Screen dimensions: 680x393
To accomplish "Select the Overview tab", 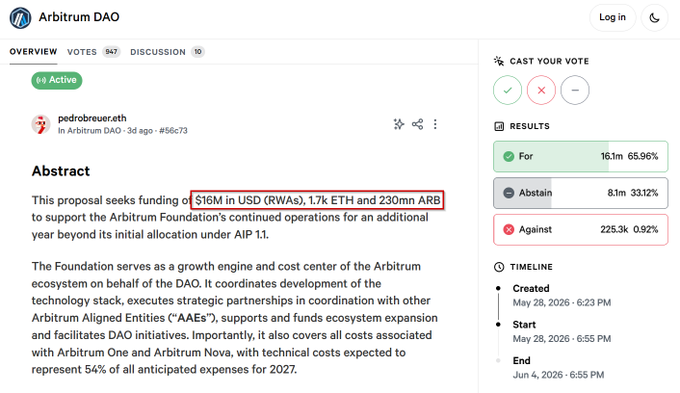I will tap(33, 52).
